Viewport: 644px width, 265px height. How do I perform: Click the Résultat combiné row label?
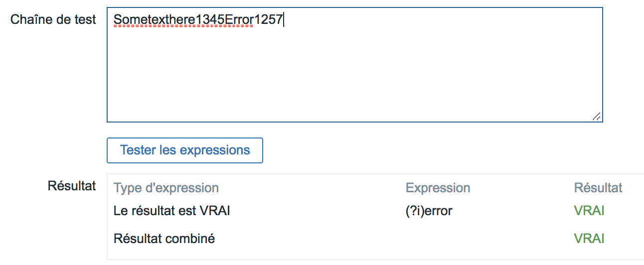point(164,239)
